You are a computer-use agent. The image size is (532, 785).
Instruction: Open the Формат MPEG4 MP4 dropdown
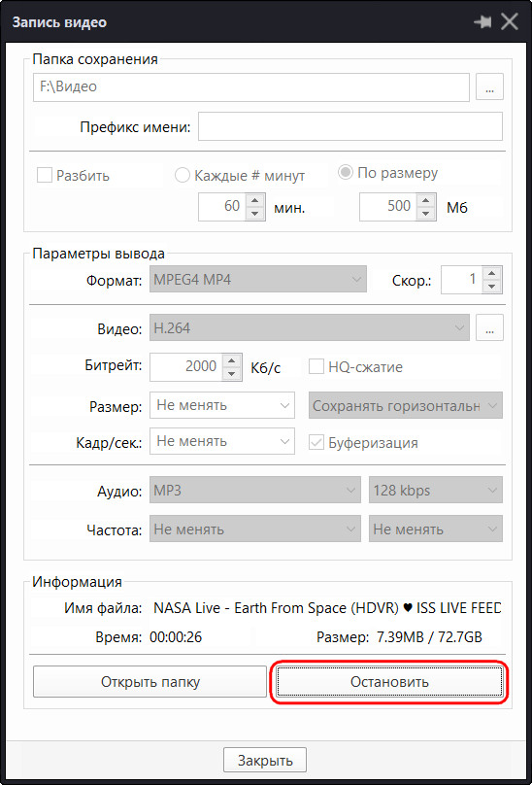tap(258, 280)
